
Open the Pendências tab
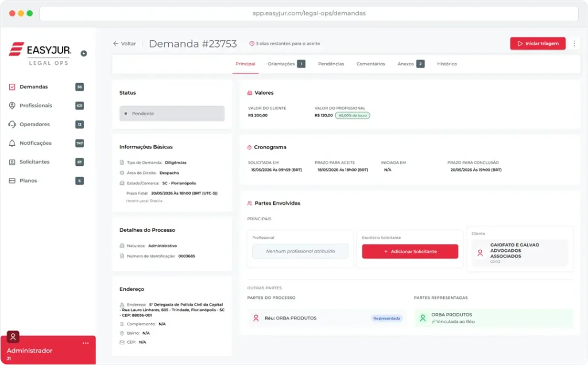pyautogui.click(x=331, y=64)
